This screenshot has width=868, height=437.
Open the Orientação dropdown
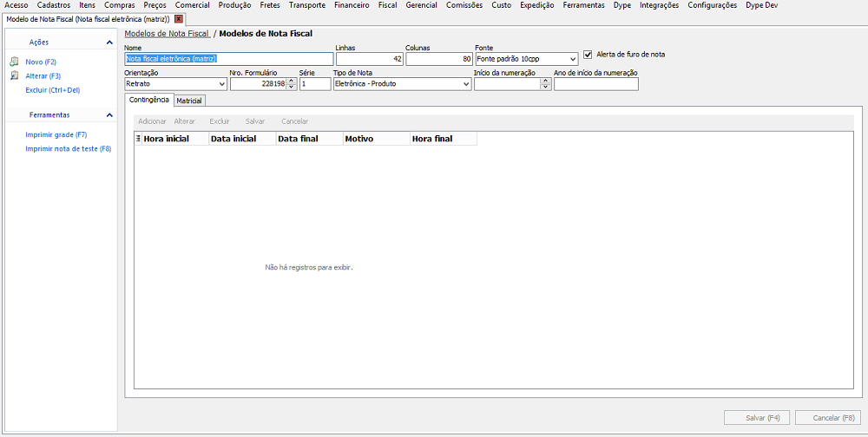222,84
